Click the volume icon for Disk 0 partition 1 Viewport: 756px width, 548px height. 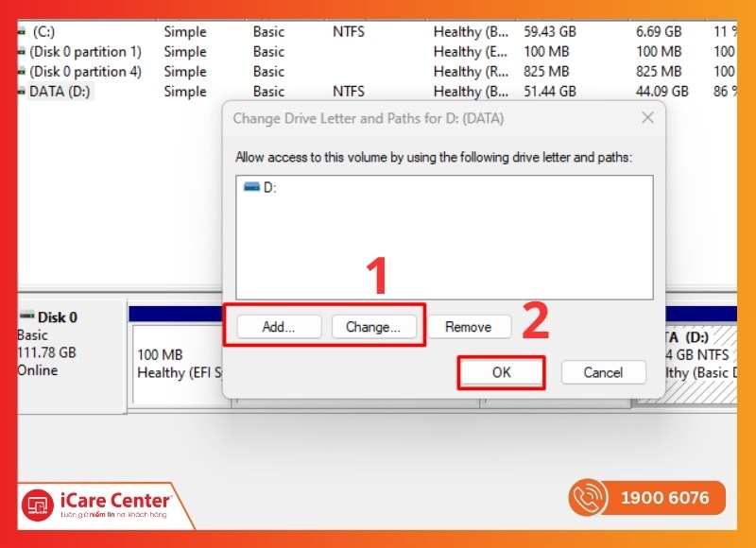[x=21, y=52]
